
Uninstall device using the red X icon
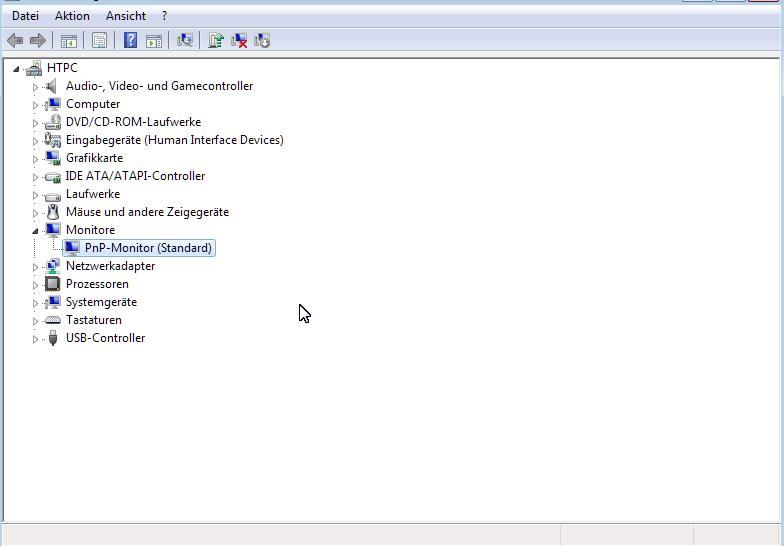click(x=239, y=40)
